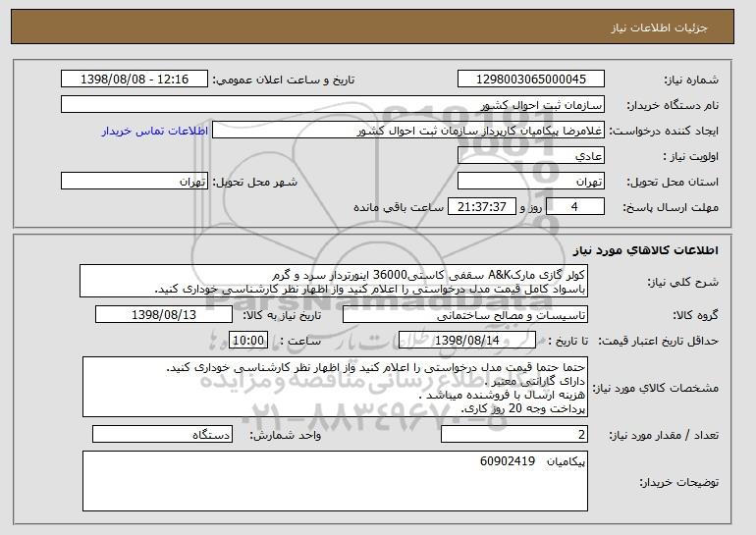
Task: Click request creator field غلامرضا پیکامیان
Action: pyautogui.click(x=408, y=131)
